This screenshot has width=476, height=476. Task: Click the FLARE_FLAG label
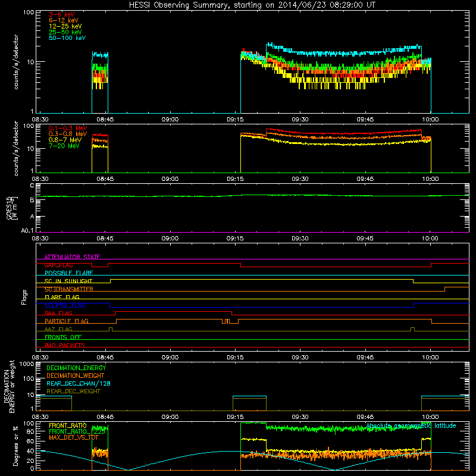pyautogui.click(x=62, y=297)
